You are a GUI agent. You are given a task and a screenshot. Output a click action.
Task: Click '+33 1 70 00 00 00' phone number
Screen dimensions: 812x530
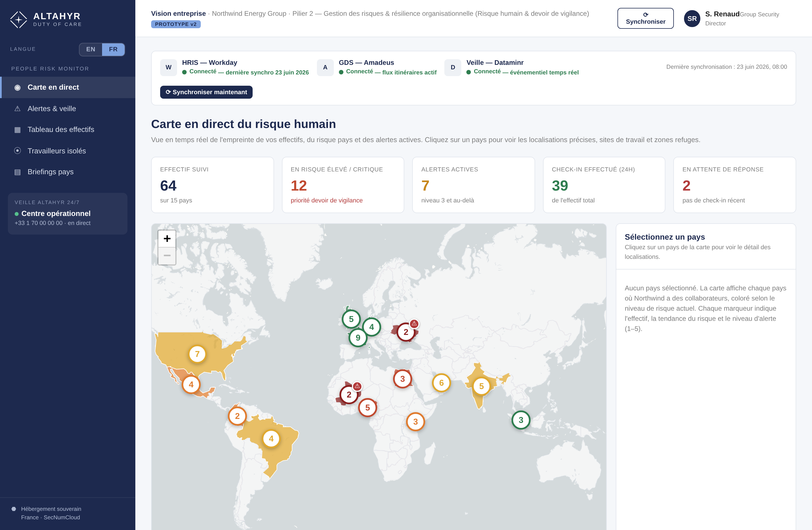pos(39,223)
